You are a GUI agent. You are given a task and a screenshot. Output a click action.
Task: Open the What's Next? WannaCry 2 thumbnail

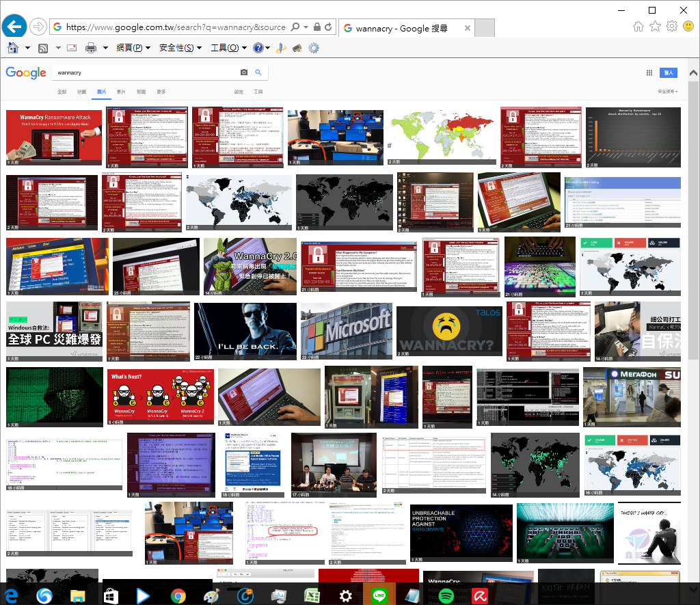(x=161, y=396)
